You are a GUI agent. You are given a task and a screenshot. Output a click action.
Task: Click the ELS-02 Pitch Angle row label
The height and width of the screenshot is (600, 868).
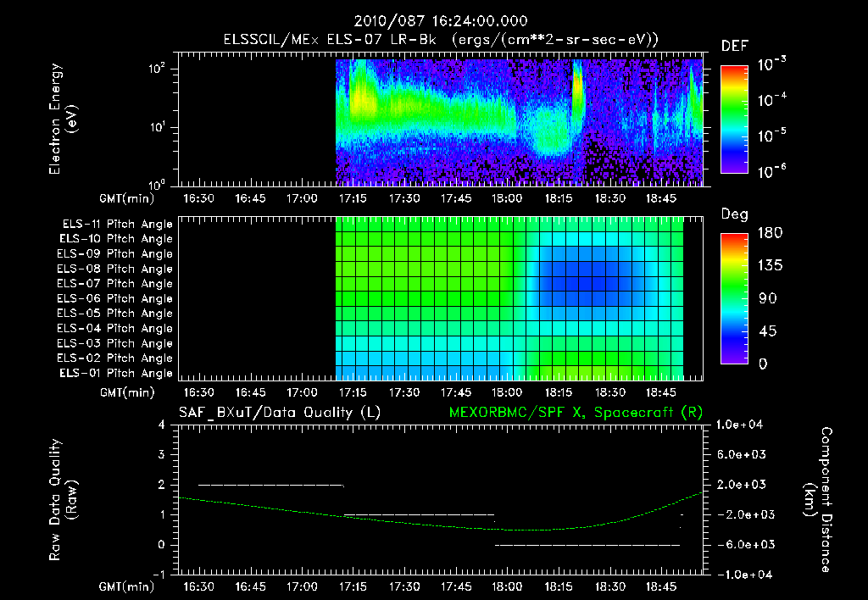[x=114, y=358]
